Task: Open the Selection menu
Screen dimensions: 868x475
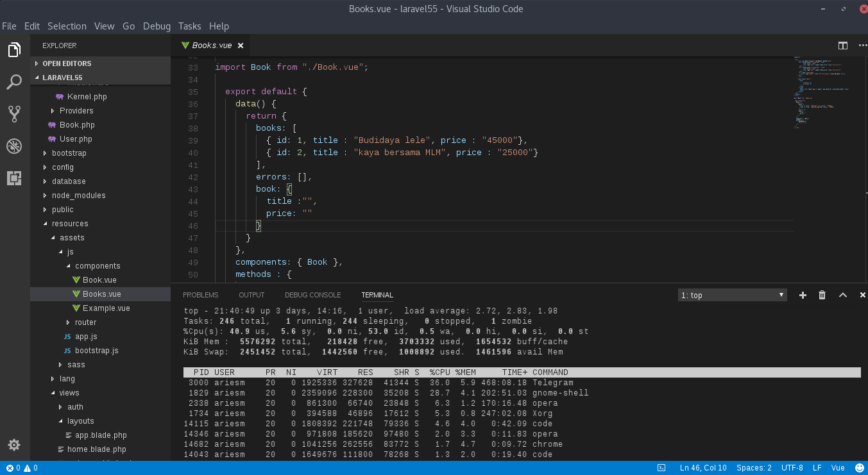Action: [x=67, y=26]
